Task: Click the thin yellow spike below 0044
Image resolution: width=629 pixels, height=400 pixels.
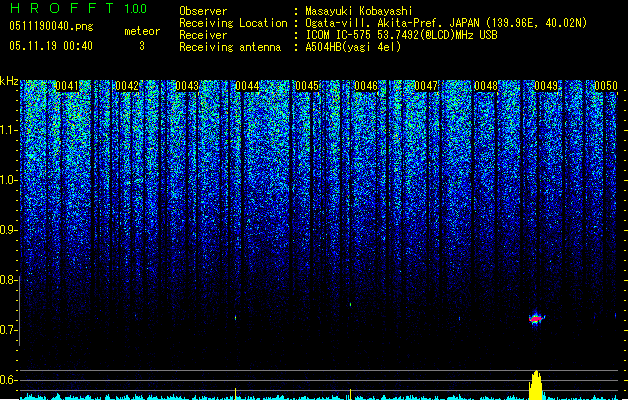Action: [235, 394]
